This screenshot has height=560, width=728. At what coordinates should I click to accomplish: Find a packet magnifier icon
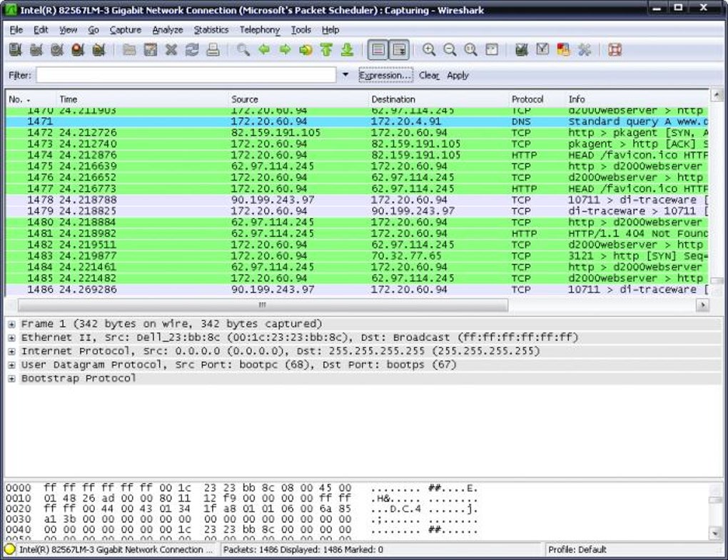click(x=243, y=50)
